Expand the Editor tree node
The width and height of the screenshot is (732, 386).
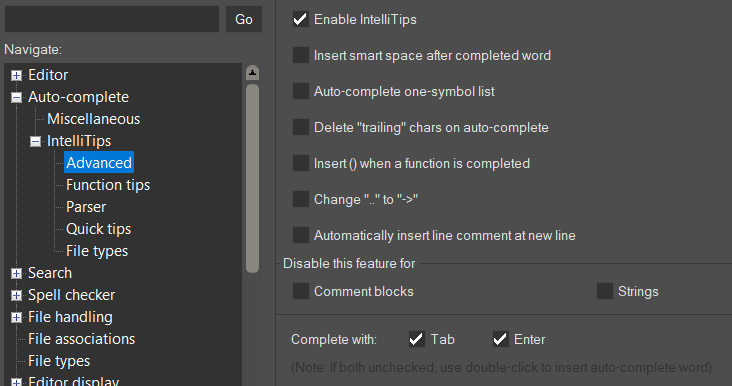pos(16,75)
